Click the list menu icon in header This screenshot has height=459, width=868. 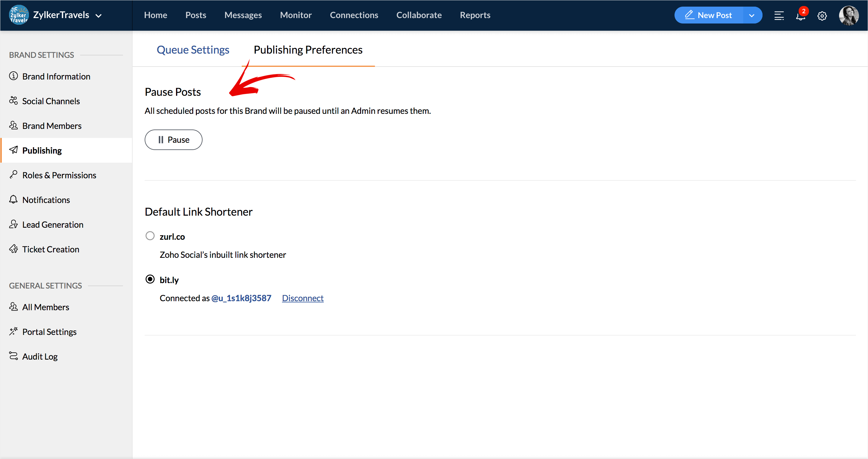[x=779, y=15]
